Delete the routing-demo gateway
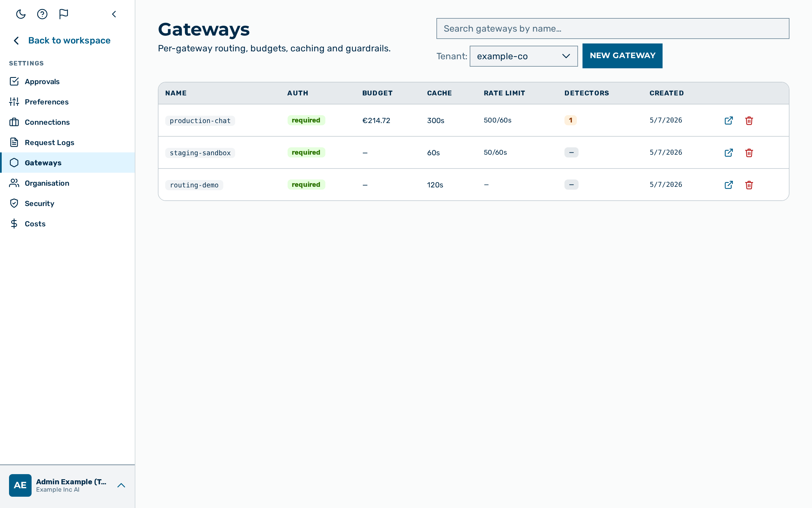The image size is (812, 508). [749, 185]
